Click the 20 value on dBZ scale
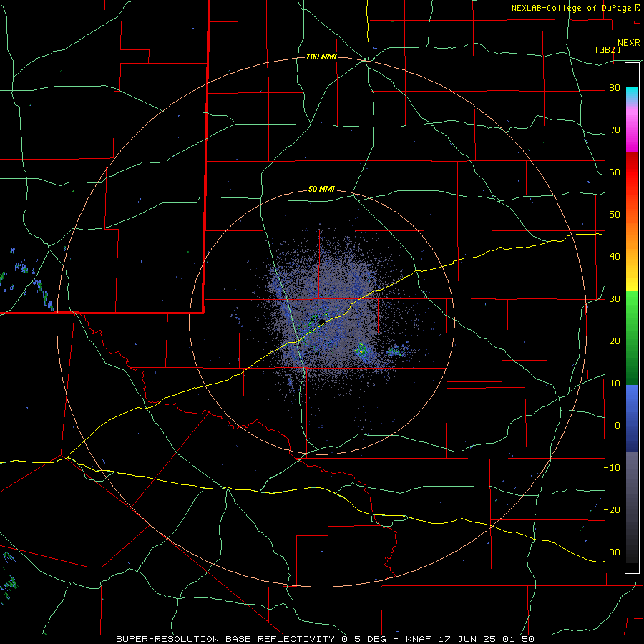This screenshot has height=644, width=644. click(615, 341)
